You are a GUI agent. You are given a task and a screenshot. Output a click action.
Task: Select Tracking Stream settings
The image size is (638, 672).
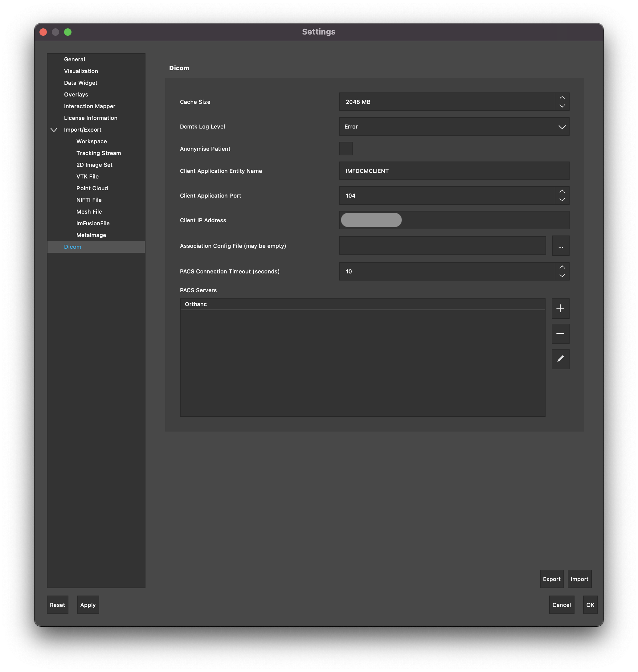(x=99, y=153)
